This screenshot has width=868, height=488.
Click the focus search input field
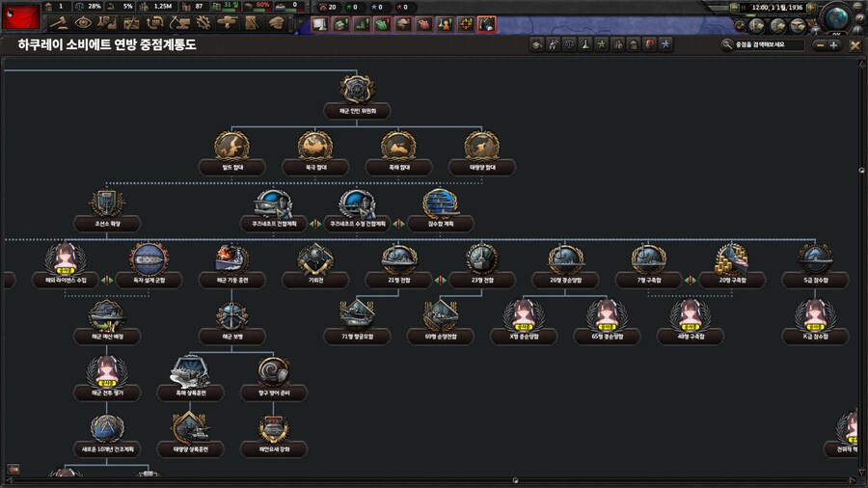pyautogui.click(x=767, y=44)
